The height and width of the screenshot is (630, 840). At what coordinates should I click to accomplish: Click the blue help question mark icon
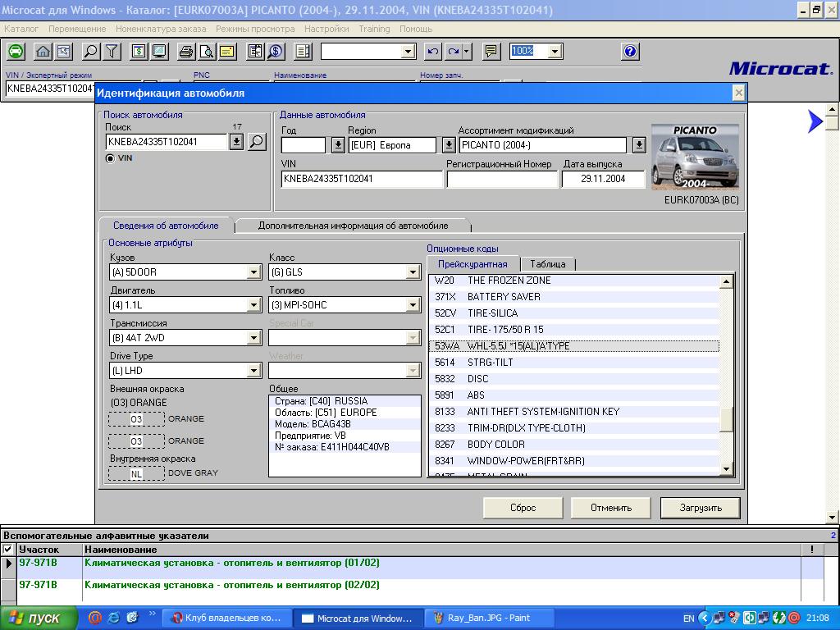(630, 52)
